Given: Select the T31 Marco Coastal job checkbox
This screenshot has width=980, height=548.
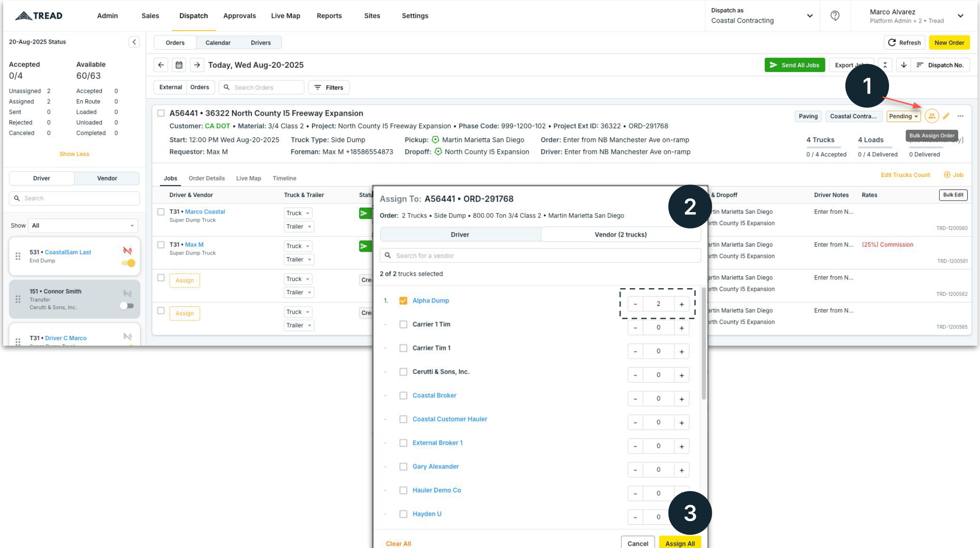Looking at the screenshot, I should [161, 212].
